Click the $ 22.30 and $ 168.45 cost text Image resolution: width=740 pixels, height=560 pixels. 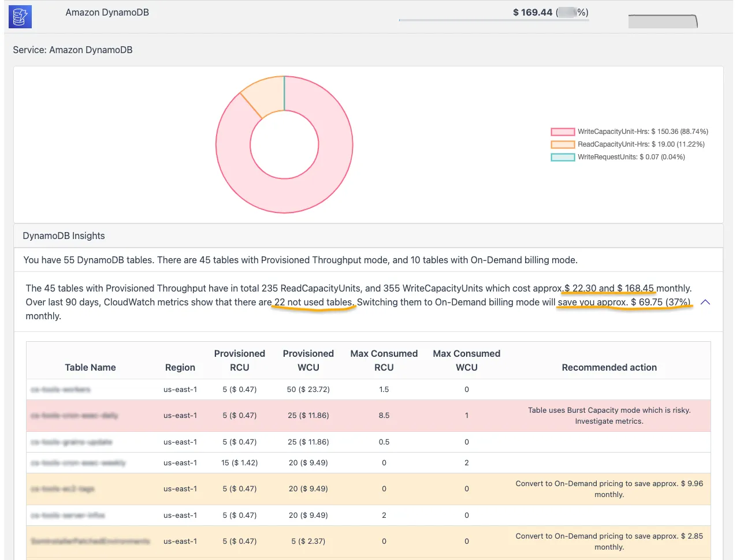[609, 288]
